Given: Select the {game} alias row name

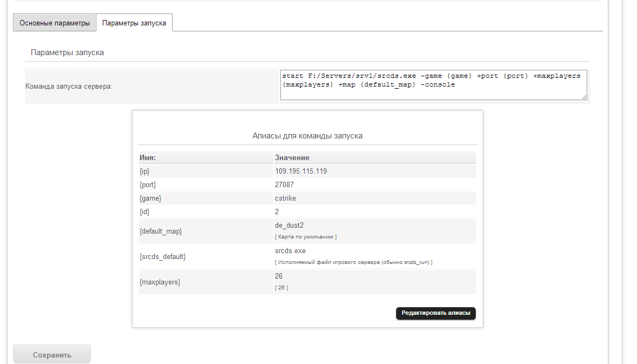Looking at the screenshot, I should (x=150, y=198).
